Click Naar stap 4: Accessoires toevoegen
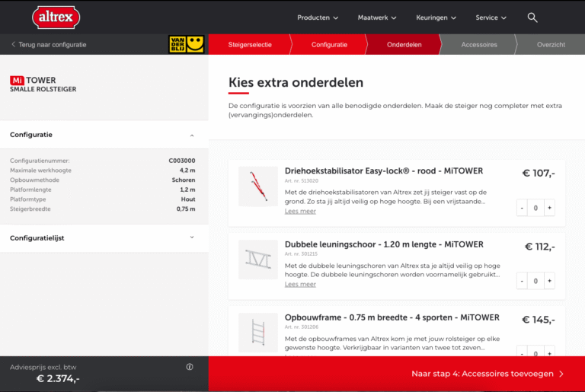 tap(487, 374)
